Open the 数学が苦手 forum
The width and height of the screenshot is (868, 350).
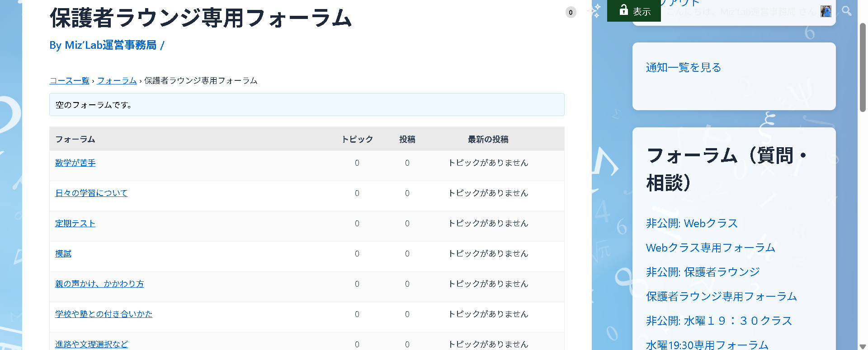click(75, 163)
